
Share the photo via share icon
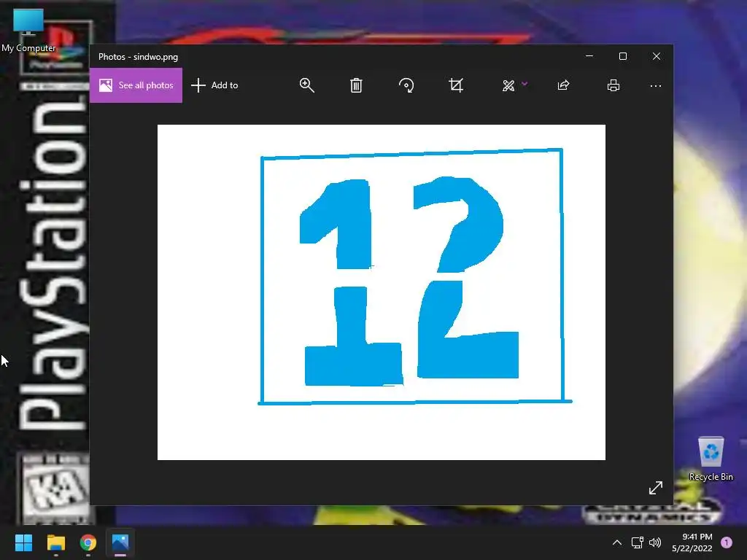563,85
